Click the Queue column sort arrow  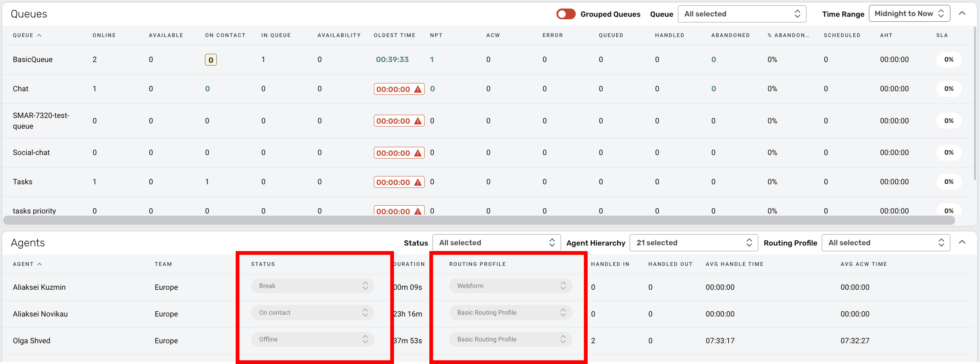coord(39,35)
